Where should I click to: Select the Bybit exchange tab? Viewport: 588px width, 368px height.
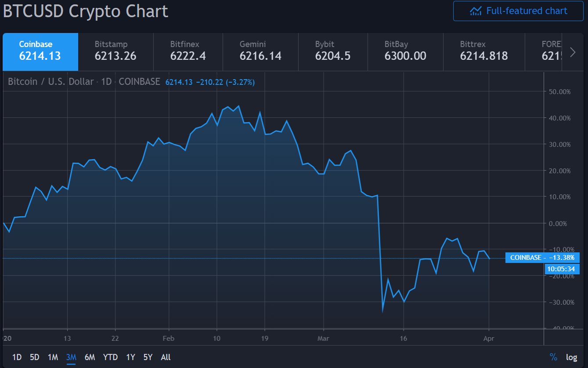pyautogui.click(x=333, y=52)
